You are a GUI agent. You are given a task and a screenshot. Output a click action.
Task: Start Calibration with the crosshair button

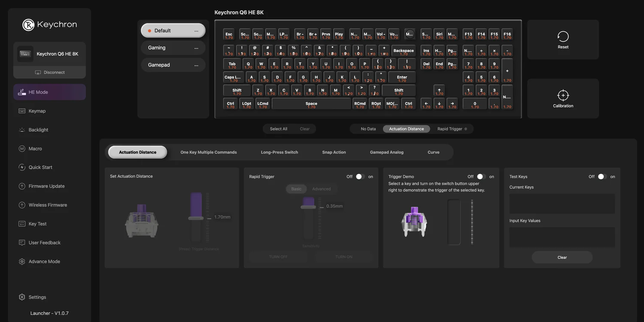point(563,98)
